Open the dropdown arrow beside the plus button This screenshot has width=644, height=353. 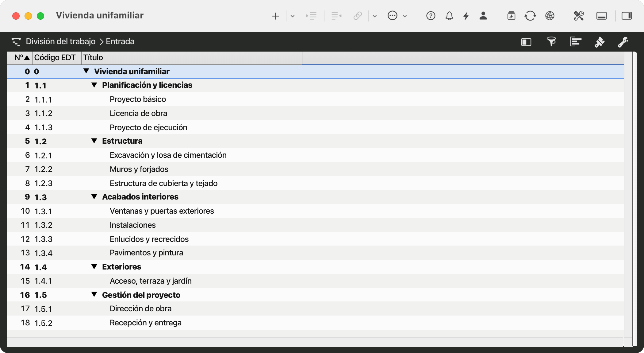293,16
